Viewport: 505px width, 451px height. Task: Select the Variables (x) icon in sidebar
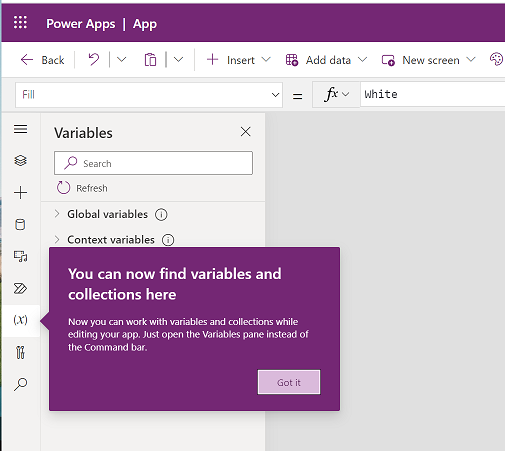click(x=20, y=320)
